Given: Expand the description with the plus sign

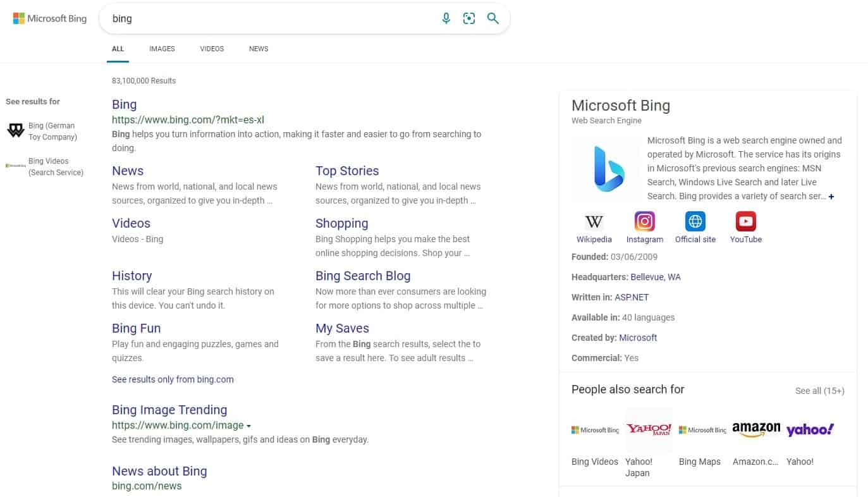Looking at the screenshot, I should (831, 197).
